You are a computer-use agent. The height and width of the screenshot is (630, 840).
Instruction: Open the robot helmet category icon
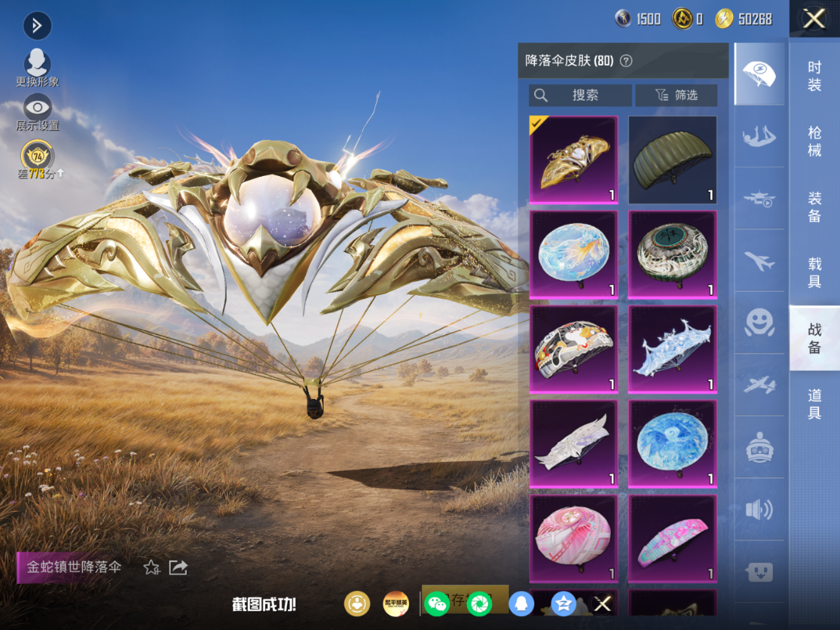pos(760,447)
